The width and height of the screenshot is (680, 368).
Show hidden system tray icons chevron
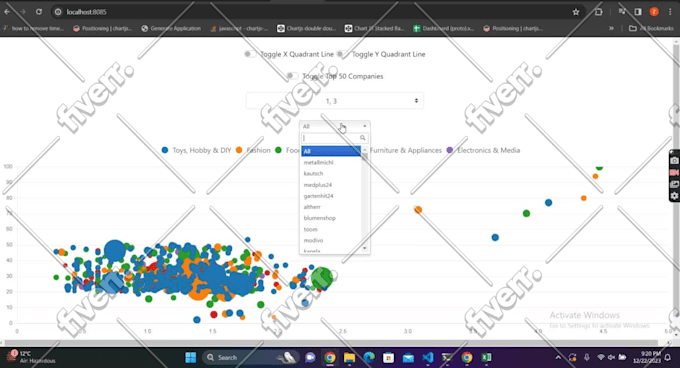coord(558,358)
